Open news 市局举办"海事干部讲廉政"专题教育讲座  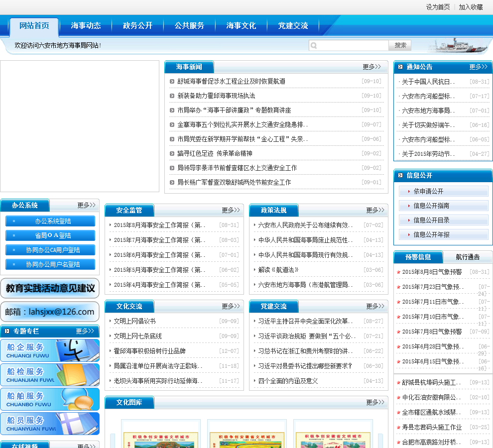[x=234, y=111]
